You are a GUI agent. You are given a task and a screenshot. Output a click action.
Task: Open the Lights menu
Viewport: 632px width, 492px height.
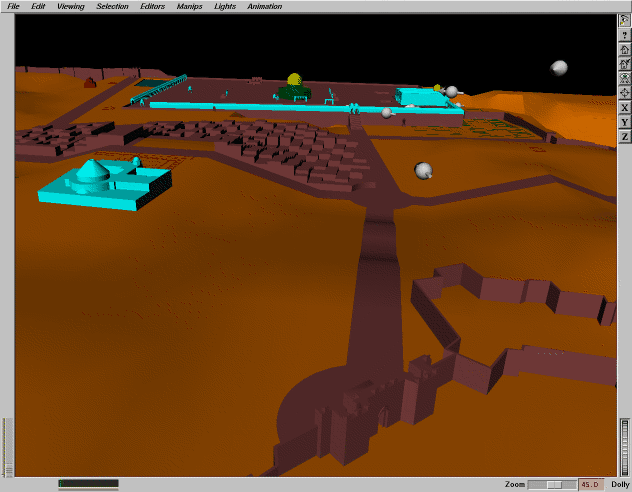(225, 7)
